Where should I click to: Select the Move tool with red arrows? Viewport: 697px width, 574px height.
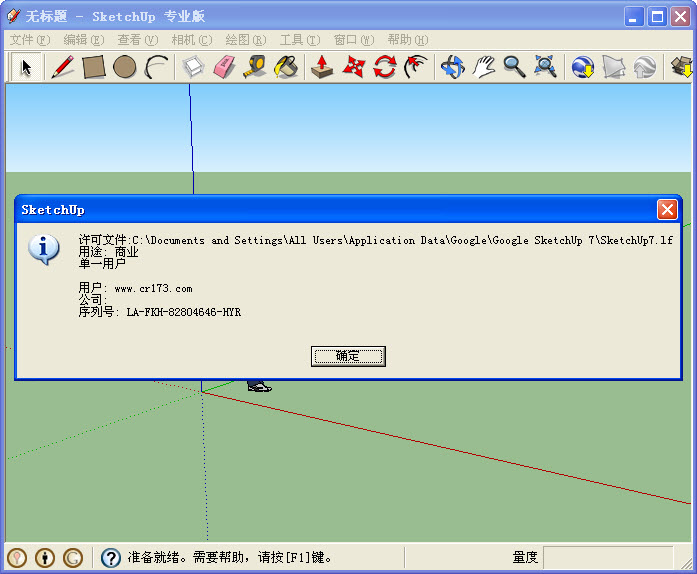354,67
